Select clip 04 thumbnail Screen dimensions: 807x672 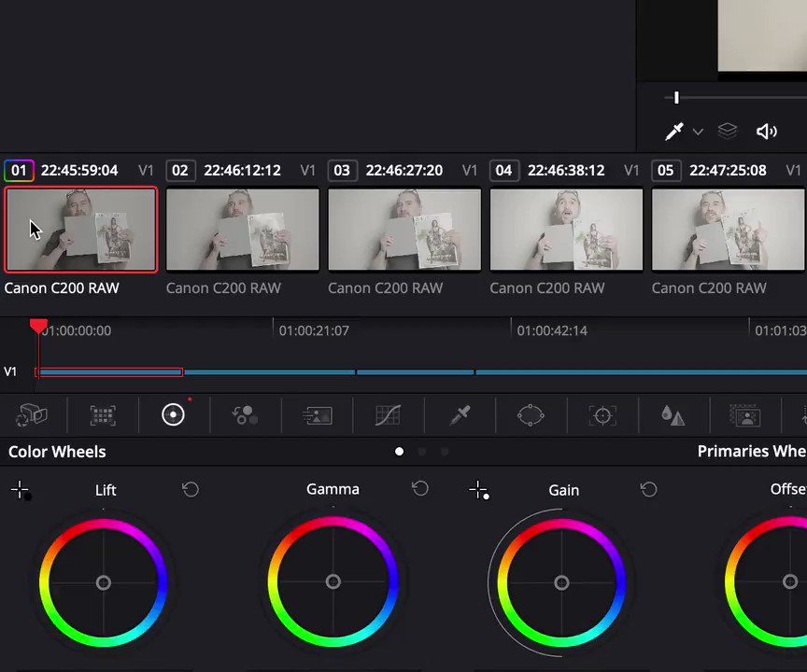click(566, 230)
